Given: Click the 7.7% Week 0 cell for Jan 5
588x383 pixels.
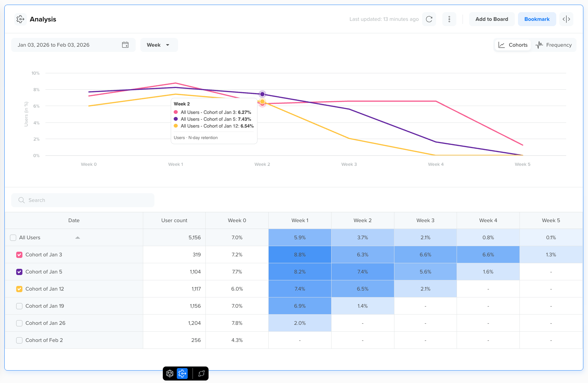Looking at the screenshot, I should coord(237,272).
